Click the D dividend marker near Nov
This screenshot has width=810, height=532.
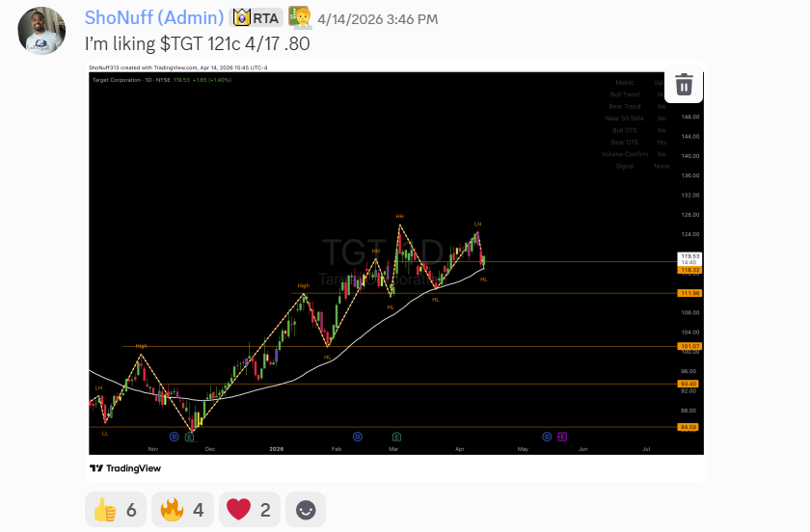[175, 437]
